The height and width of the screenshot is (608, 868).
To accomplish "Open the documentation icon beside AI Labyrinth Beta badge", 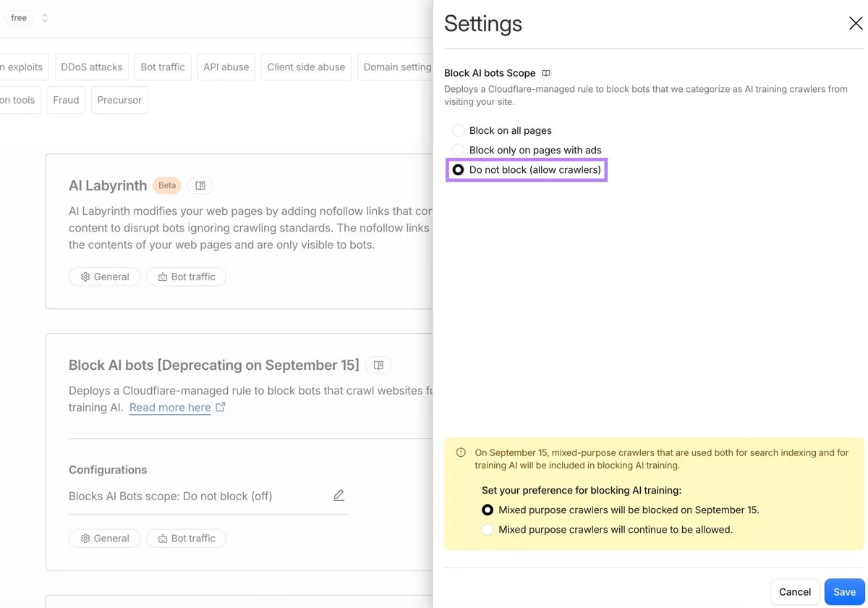I will [200, 185].
